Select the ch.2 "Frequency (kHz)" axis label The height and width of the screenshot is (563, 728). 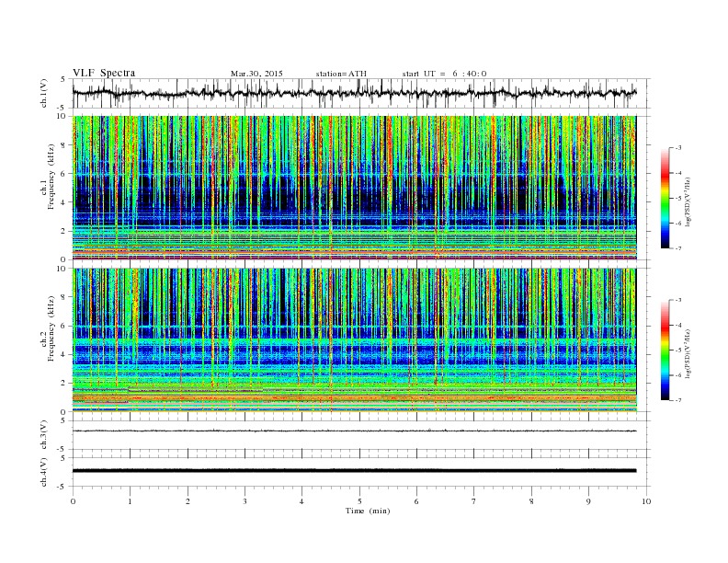[x=51, y=327]
